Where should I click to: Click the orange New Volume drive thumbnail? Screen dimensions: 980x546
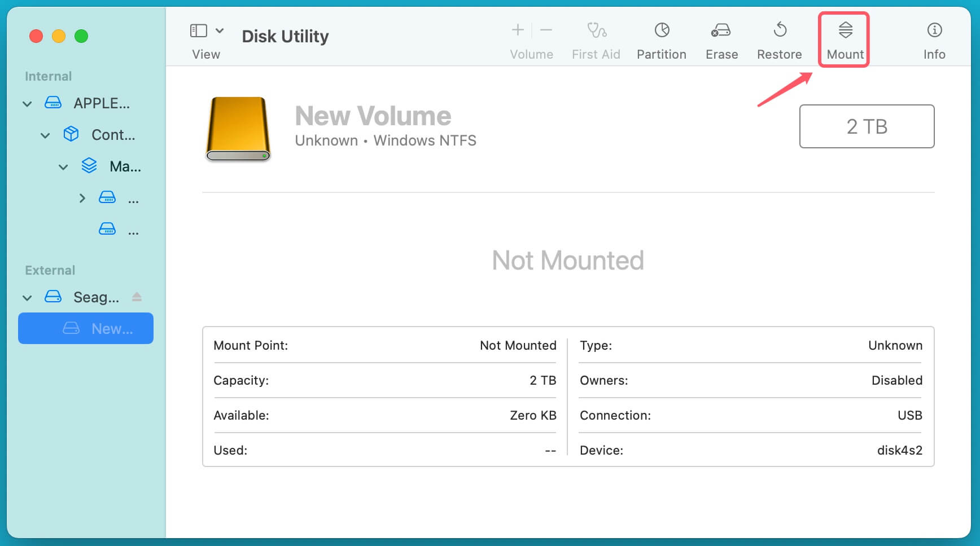[238, 129]
